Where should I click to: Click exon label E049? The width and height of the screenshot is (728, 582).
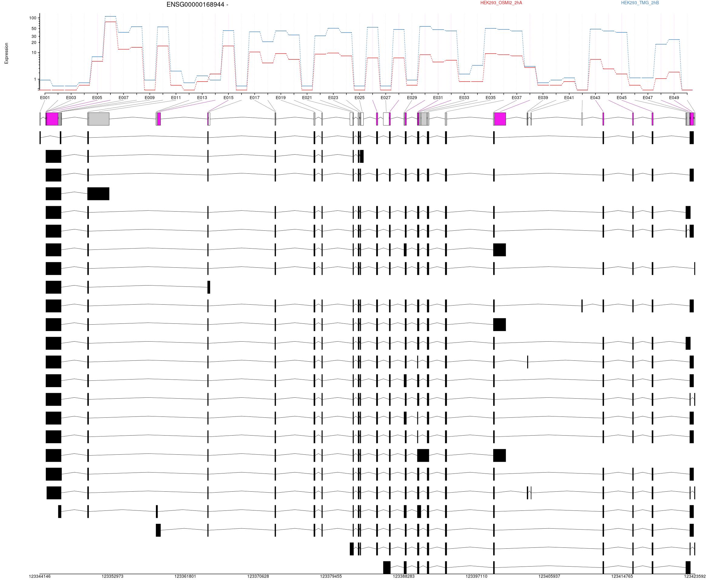point(674,98)
